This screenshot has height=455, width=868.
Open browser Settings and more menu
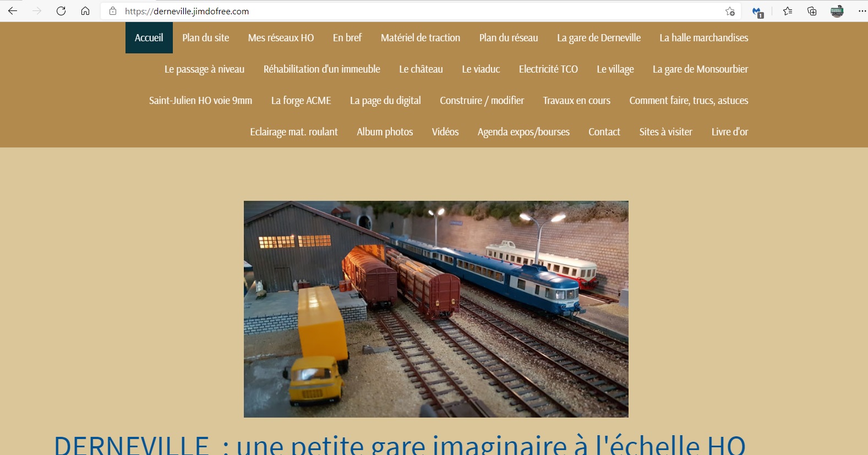(x=862, y=11)
